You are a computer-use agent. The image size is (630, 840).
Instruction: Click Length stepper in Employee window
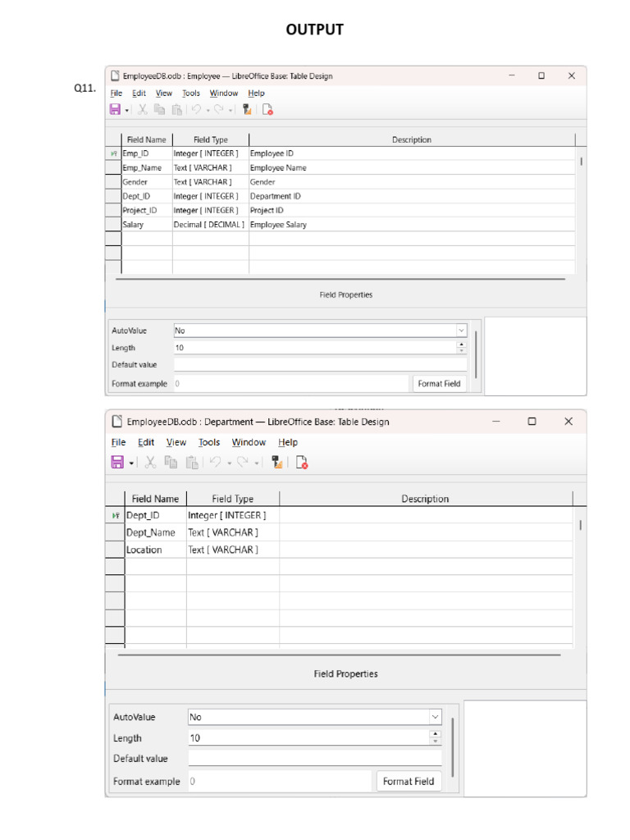coord(461,348)
